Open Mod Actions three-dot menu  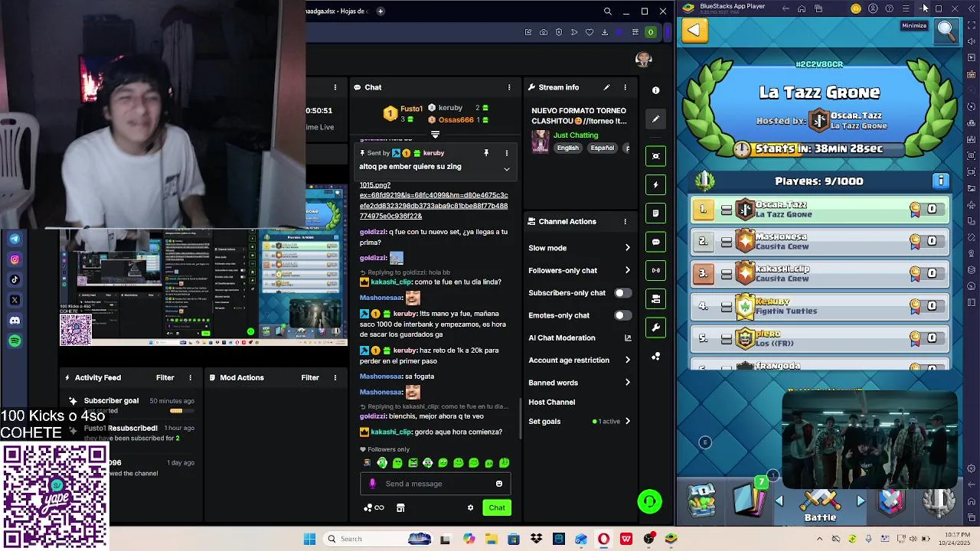pos(335,377)
